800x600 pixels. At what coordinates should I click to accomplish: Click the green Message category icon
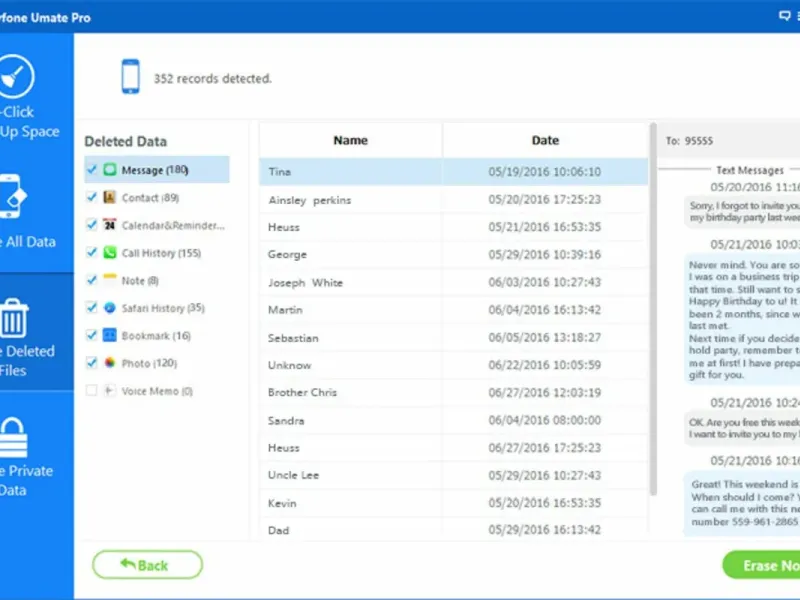(110, 169)
